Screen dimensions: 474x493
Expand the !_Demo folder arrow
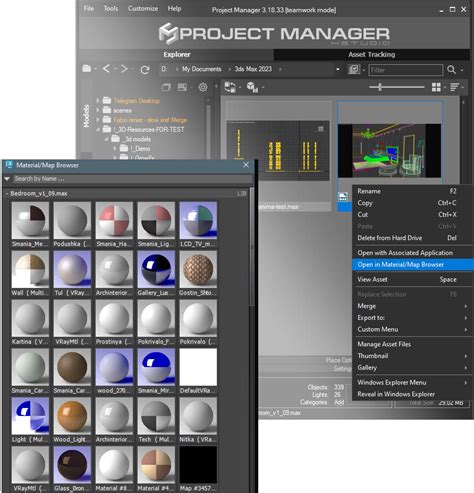[115, 148]
